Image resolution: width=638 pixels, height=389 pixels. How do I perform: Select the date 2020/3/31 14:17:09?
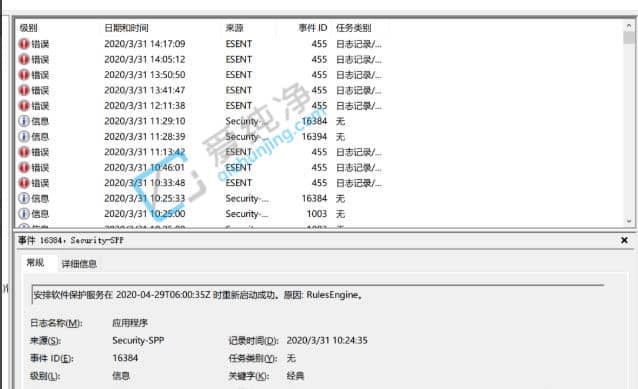pyautogui.click(x=145, y=44)
